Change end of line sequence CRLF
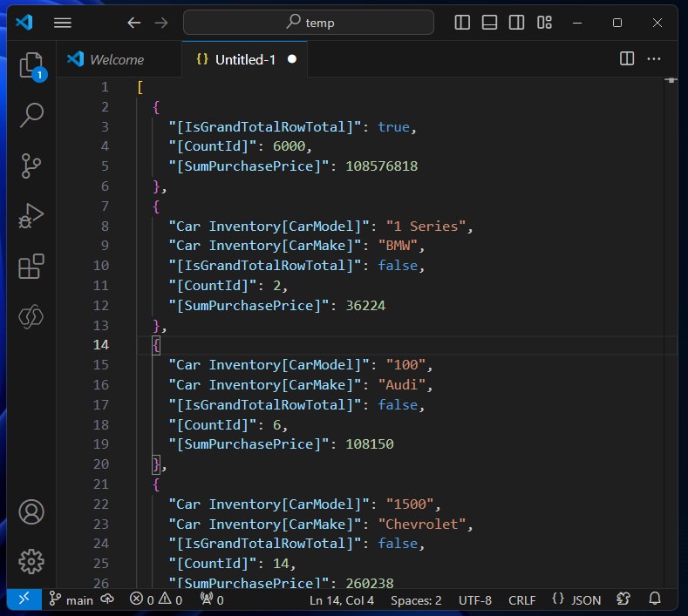Viewport: 688px width, 616px height. click(522, 599)
